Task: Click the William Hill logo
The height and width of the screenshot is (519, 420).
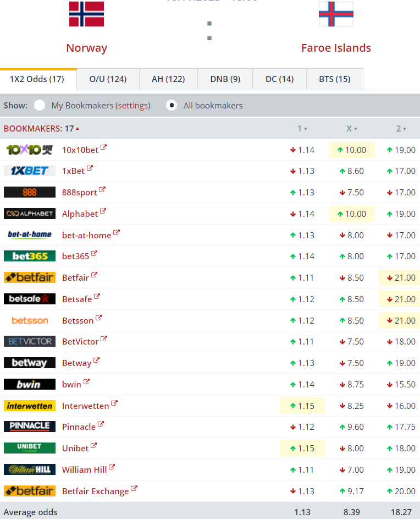Action: click(x=30, y=469)
